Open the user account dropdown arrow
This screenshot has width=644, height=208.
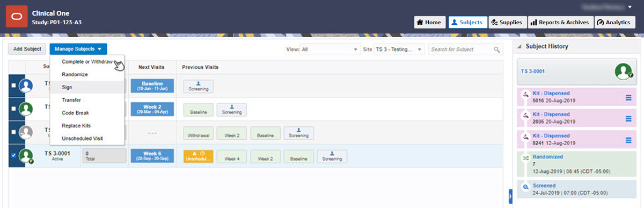coord(629,7)
